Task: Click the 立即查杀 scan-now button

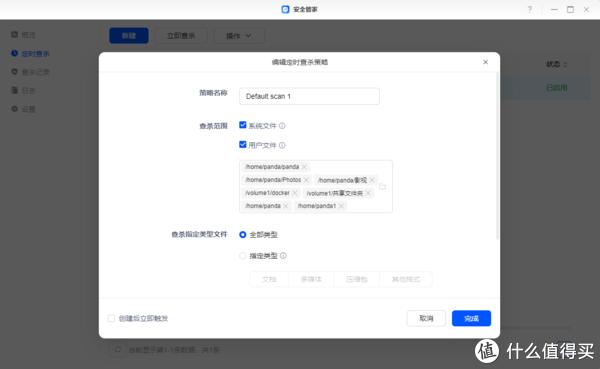Action: tap(181, 36)
